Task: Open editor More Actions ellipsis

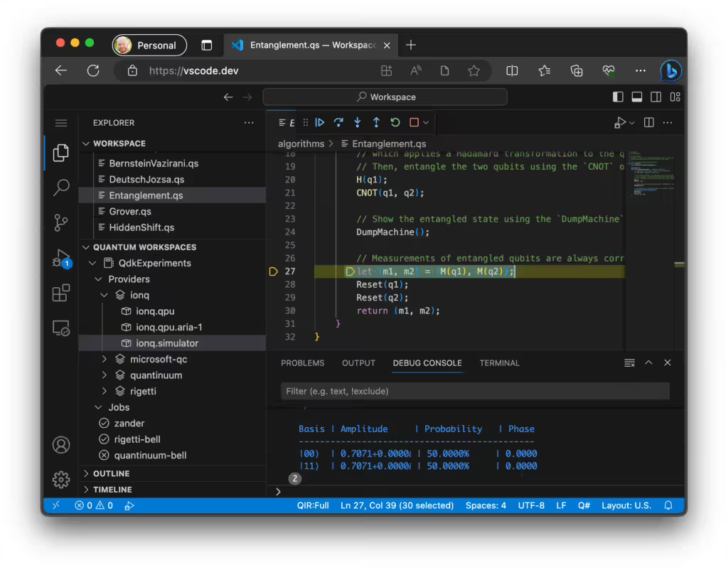Action: click(x=668, y=123)
